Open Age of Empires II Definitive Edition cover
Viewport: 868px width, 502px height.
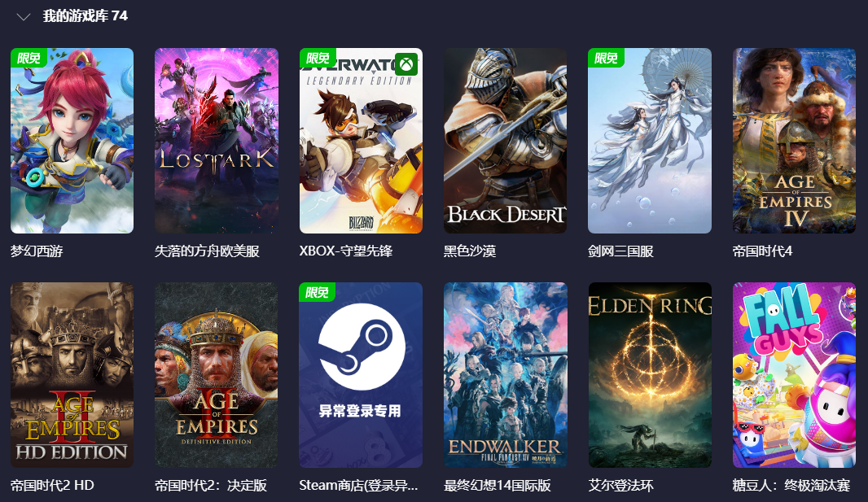[x=217, y=375]
